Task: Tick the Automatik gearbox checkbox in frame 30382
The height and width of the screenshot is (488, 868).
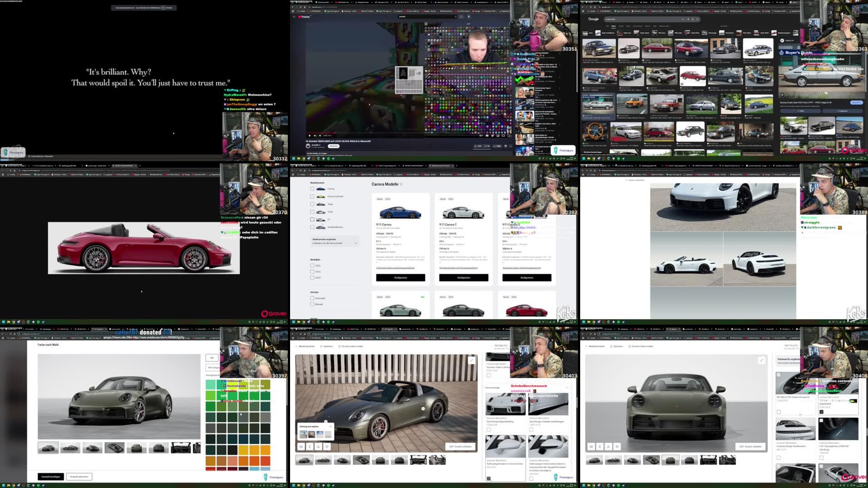Action: pos(312,298)
